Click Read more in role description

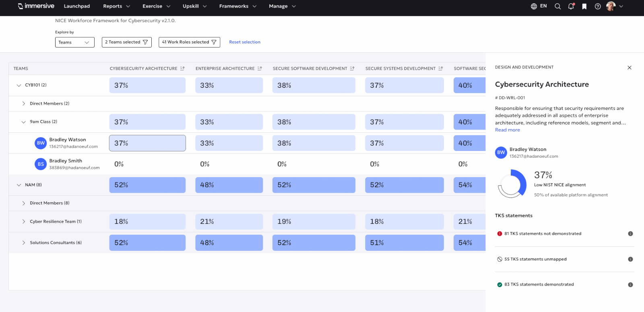(508, 130)
